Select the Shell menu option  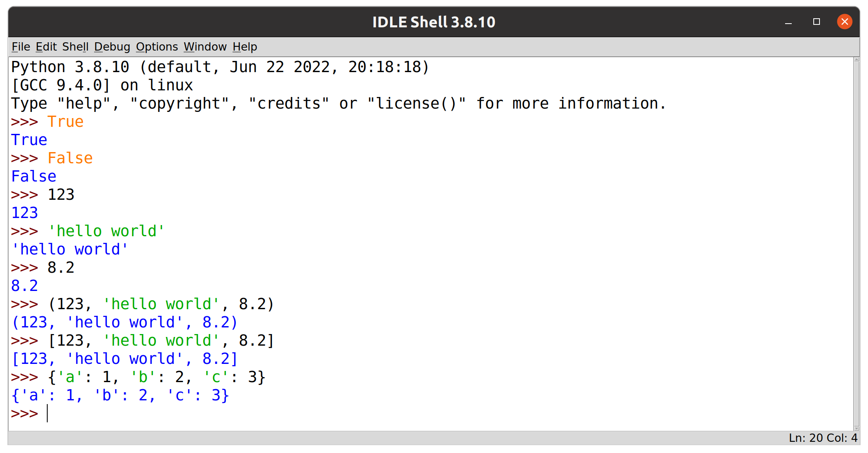tap(75, 46)
